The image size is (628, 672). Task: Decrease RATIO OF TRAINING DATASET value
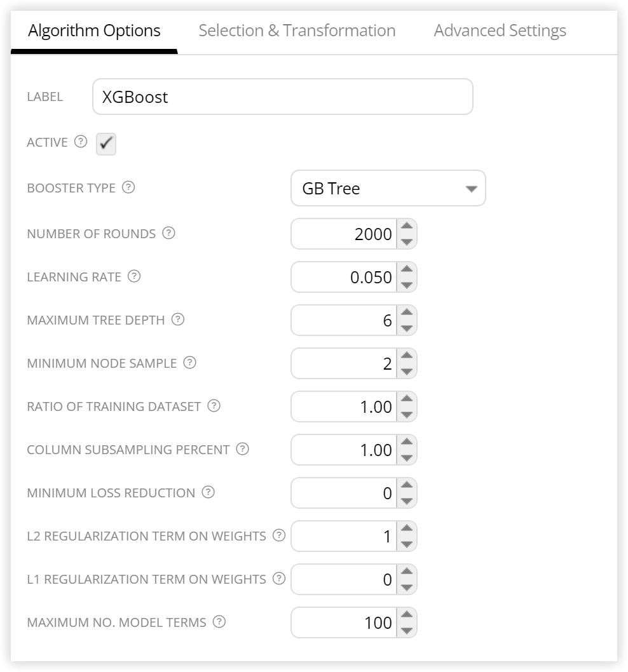407,414
